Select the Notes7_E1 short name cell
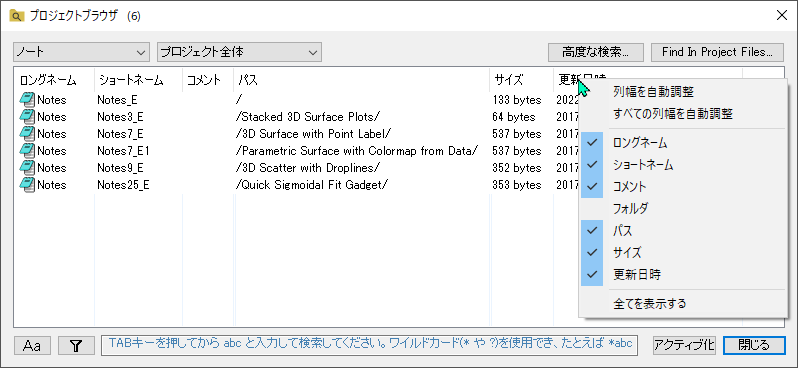The width and height of the screenshot is (798, 368). (123, 151)
